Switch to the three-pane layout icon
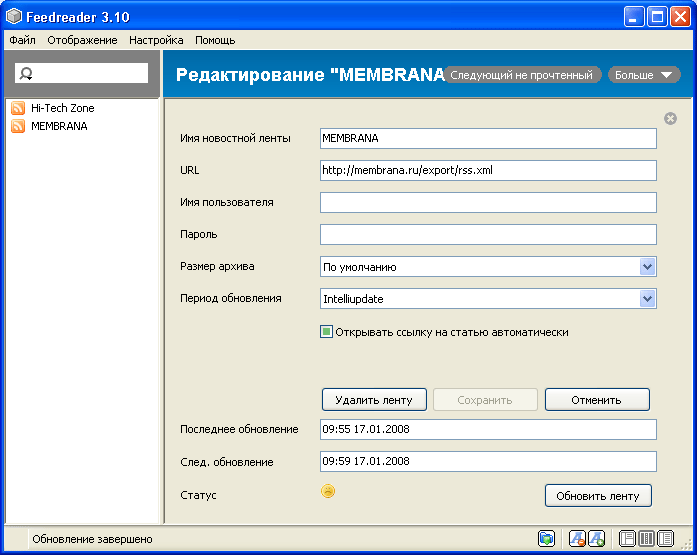Viewport: 697px width, 555px height. click(x=627, y=539)
